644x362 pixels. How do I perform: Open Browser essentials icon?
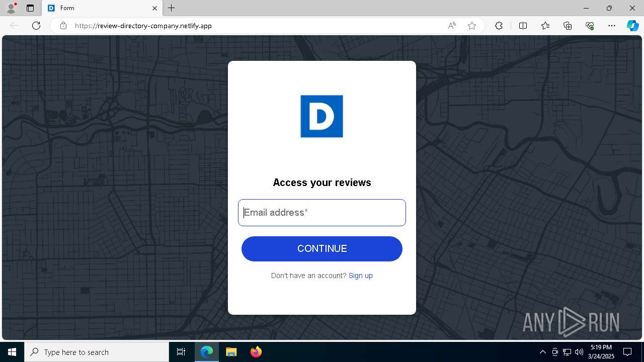tap(590, 26)
